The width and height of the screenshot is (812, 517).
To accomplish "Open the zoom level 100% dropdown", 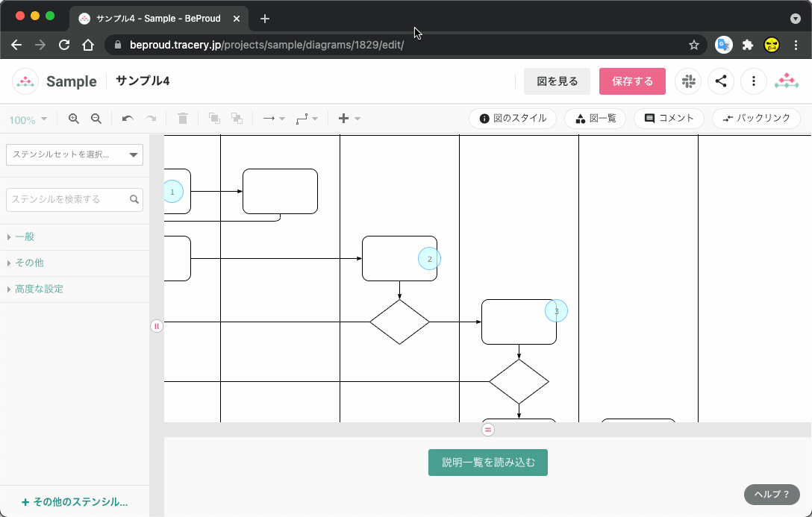I will pos(30,118).
